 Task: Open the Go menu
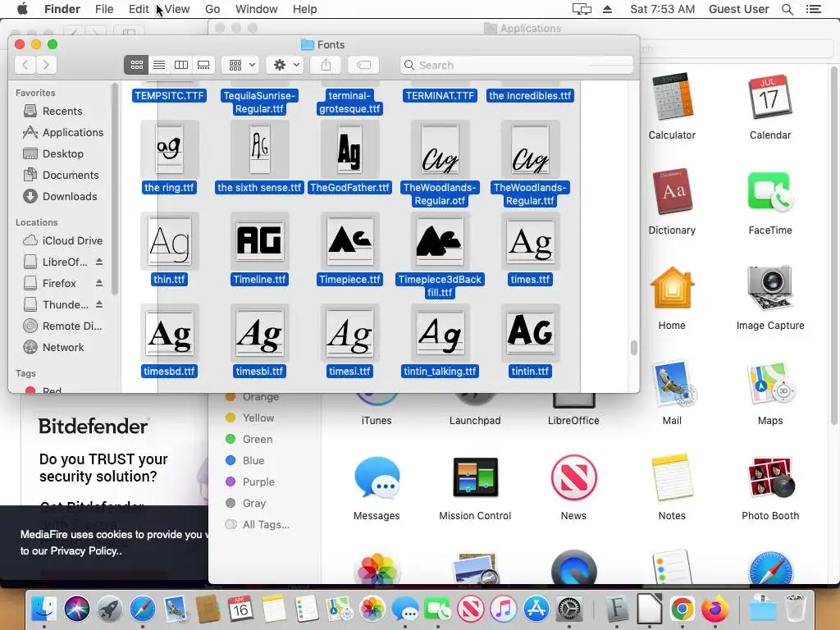click(x=212, y=9)
